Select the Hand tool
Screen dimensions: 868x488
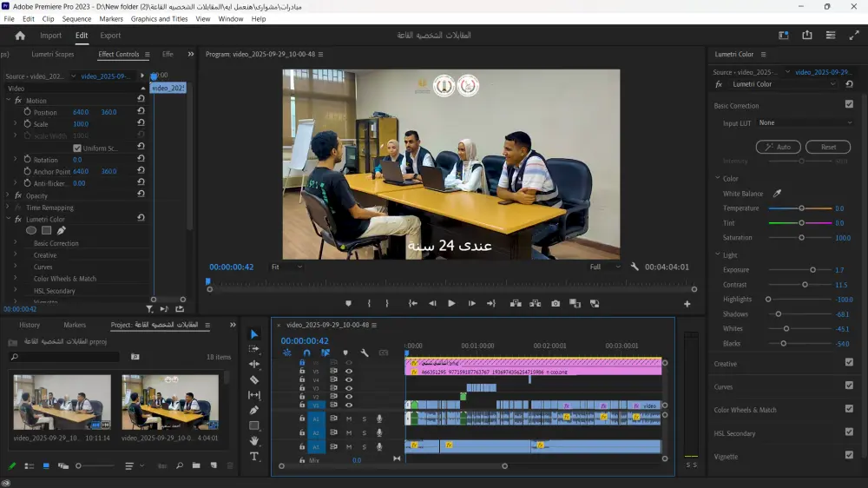(254, 441)
